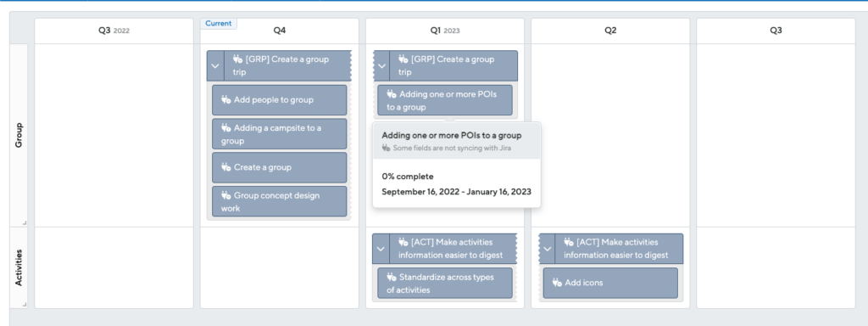Click the Activities swimlane label

[19, 267]
